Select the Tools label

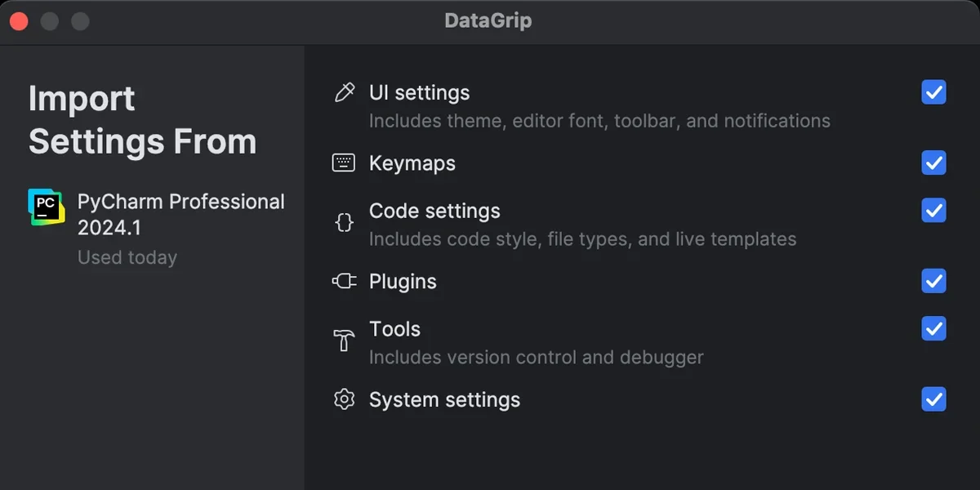click(x=394, y=329)
